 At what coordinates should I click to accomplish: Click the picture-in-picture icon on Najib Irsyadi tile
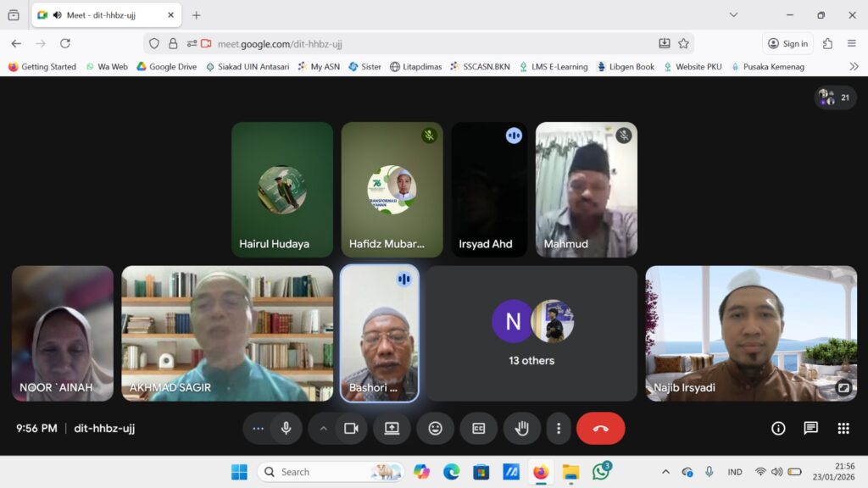click(843, 387)
